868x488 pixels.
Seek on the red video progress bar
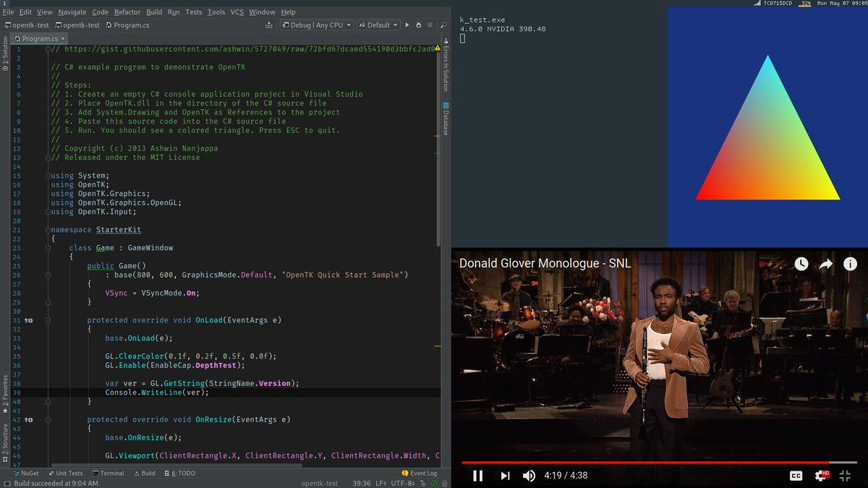(x=659, y=462)
